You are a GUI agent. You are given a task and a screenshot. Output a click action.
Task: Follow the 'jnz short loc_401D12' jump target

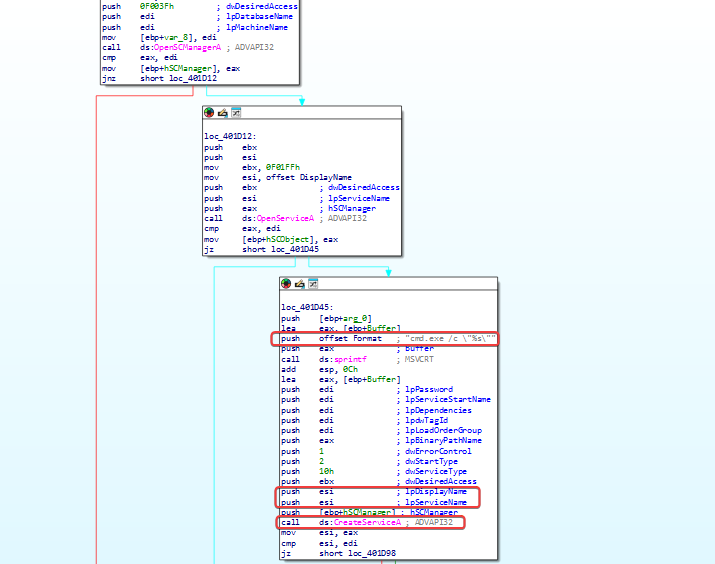pos(193,78)
